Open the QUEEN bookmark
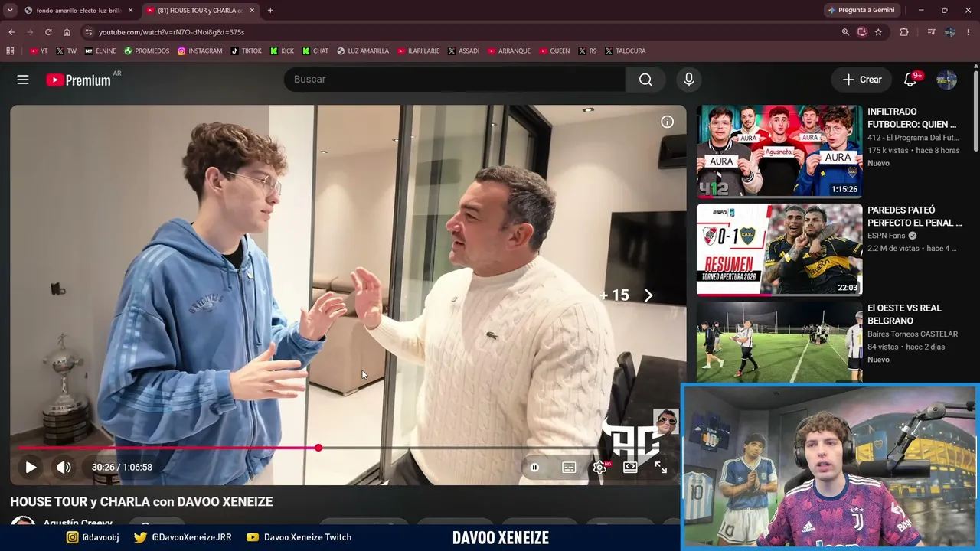This screenshot has width=980, height=551. point(554,51)
